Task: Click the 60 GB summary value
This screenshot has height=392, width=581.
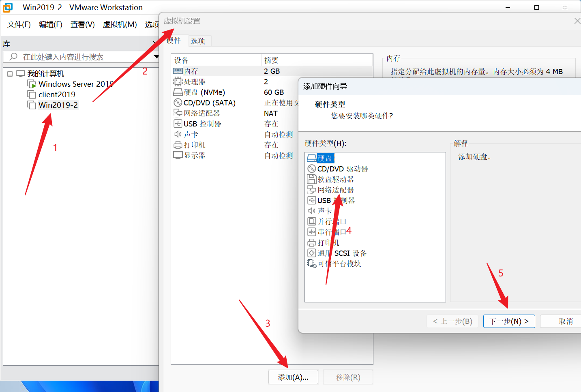Action: [274, 92]
